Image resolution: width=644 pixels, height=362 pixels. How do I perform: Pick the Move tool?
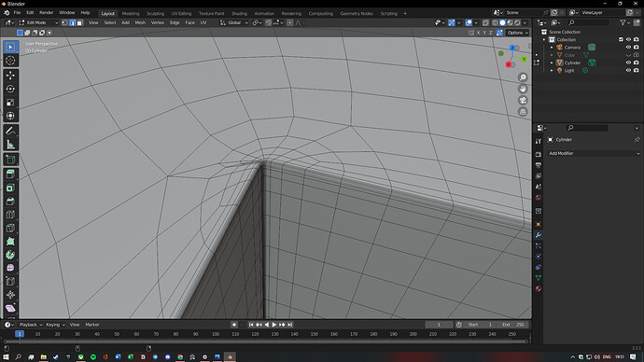(x=10, y=76)
